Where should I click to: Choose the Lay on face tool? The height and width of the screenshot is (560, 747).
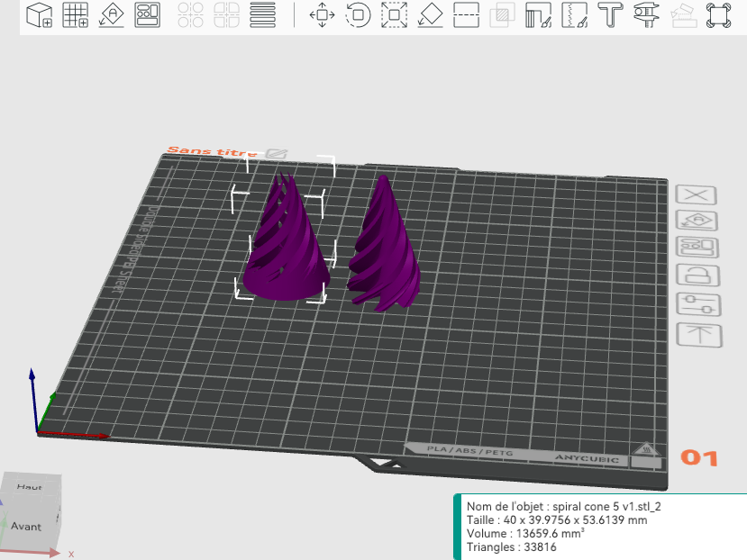pos(430,14)
